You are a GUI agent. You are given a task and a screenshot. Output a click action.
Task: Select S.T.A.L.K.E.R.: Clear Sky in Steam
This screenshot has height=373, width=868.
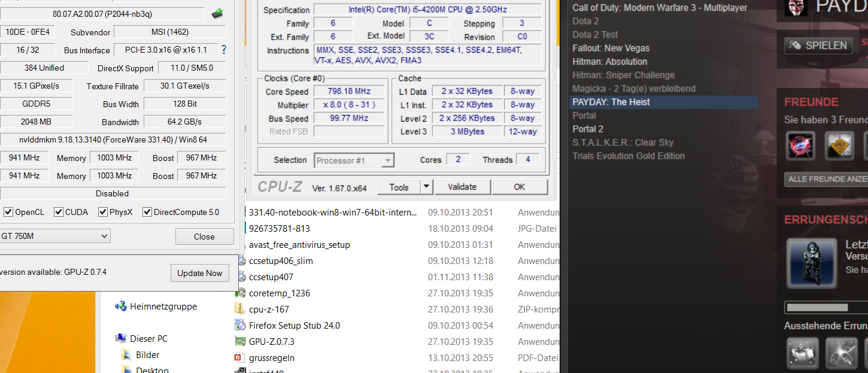tap(623, 142)
